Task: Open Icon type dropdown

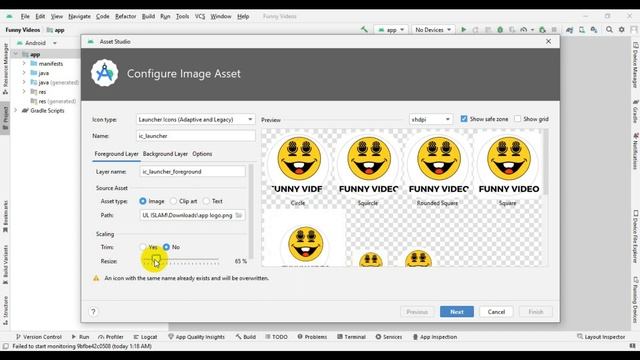Action: click(x=196, y=120)
